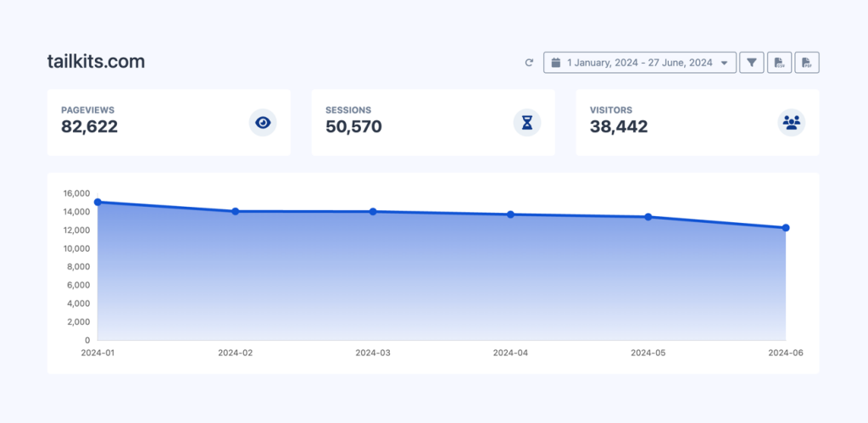Screen dimensions: 868x423
Task: Click the 4,000 y-axis label
Action: pos(79,303)
